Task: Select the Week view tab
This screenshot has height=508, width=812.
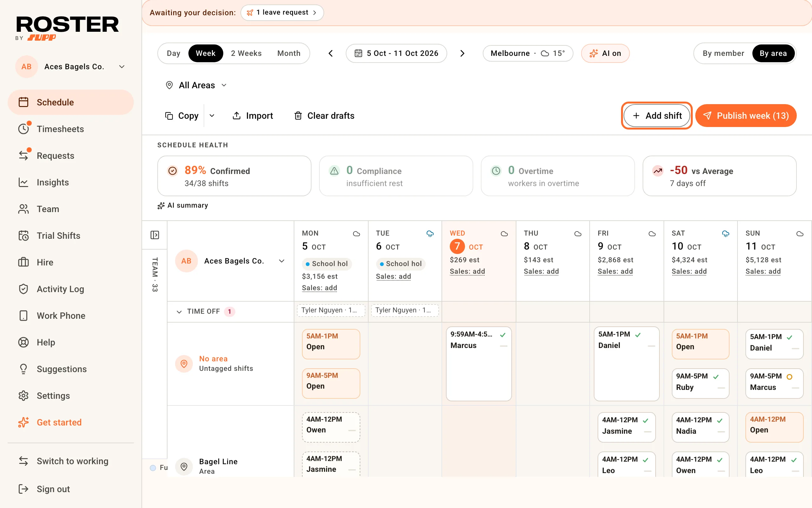Action: click(206, 53)
